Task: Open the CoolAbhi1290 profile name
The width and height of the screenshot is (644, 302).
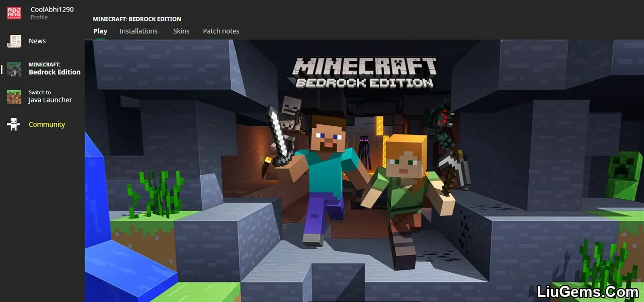Action: coord(52,9)
